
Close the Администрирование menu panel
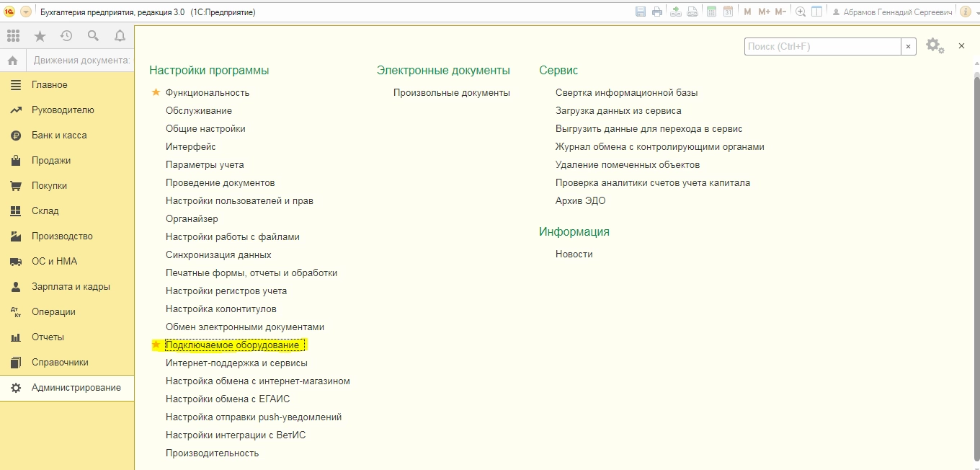[x=961, y=46]
